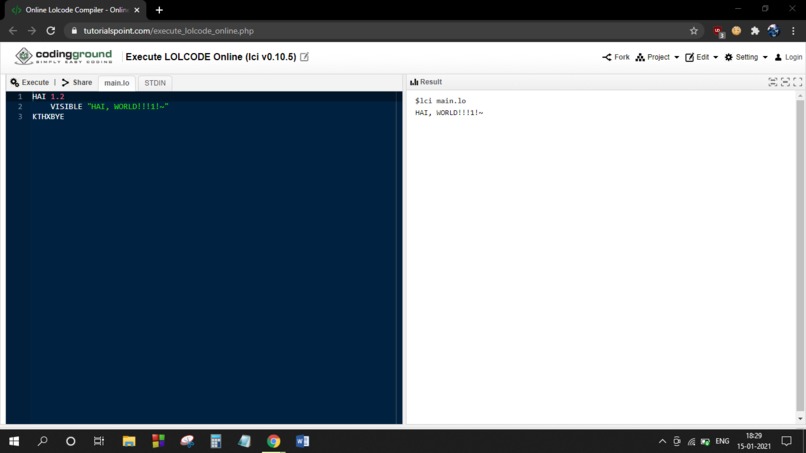Click the Result panel header

tap(426, 82)
